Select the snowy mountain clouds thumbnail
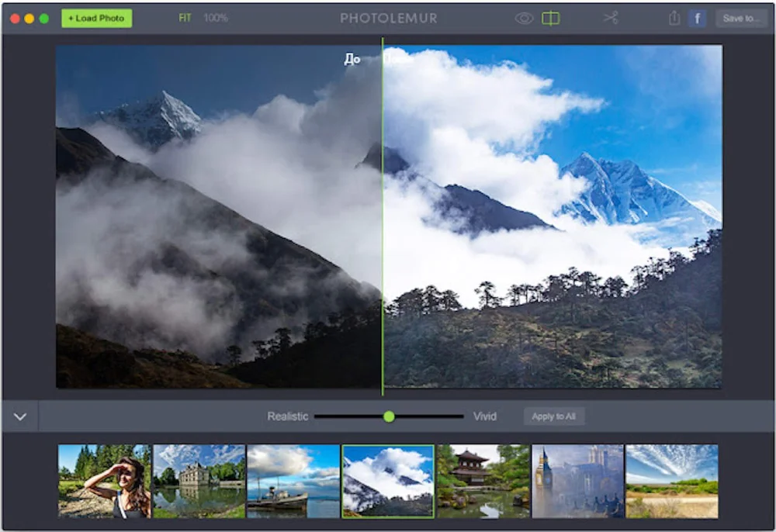776x532 pixels. tap(388, 481)
